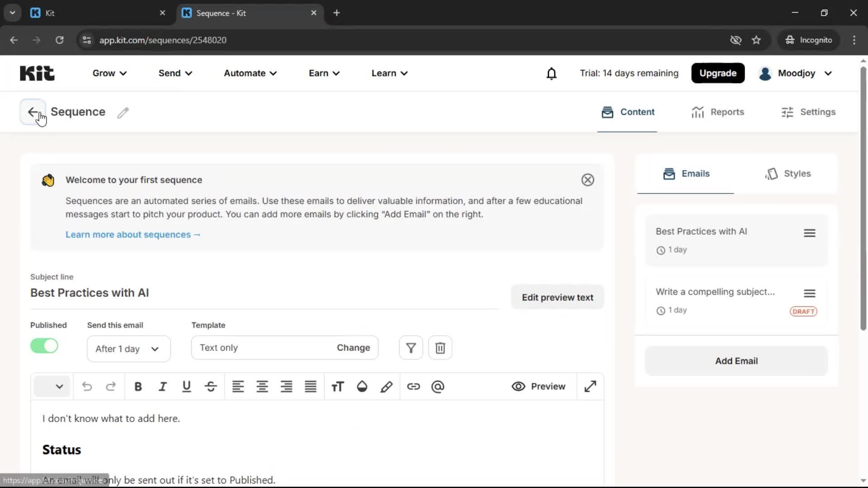The width and height of the screenshot is (868, 488).
Task: Open the Reports section
Action: (718, 112)
